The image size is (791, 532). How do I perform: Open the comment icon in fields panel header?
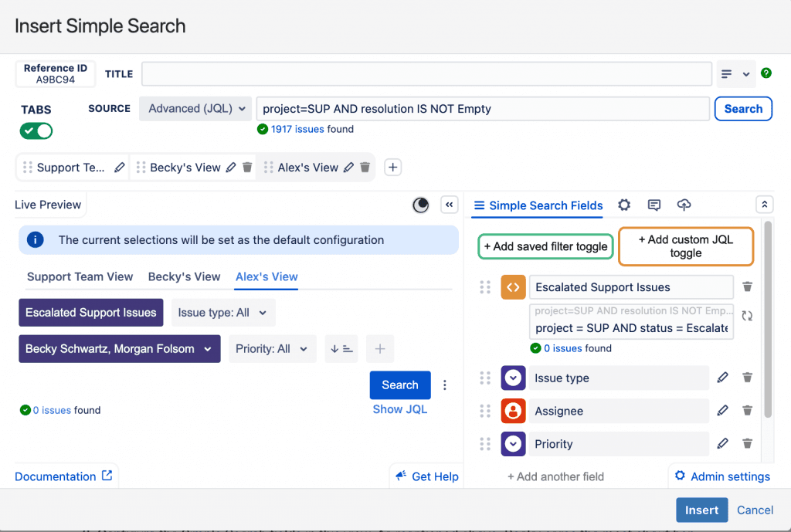click(654, 205)
